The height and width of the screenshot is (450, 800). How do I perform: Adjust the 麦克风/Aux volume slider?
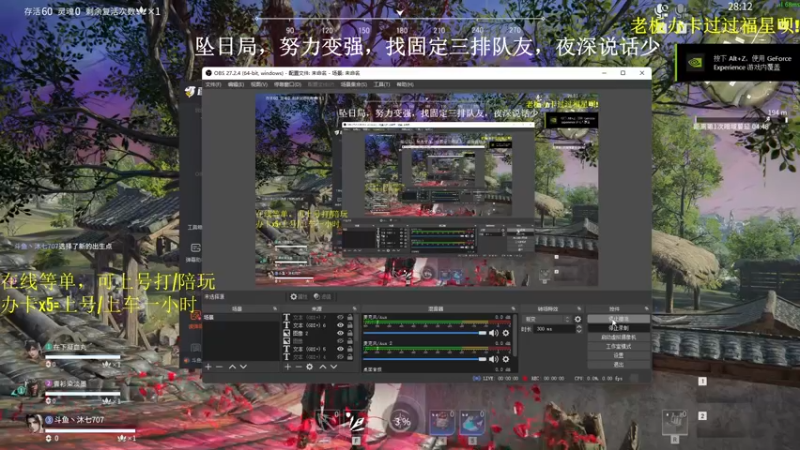click(425, 333)
